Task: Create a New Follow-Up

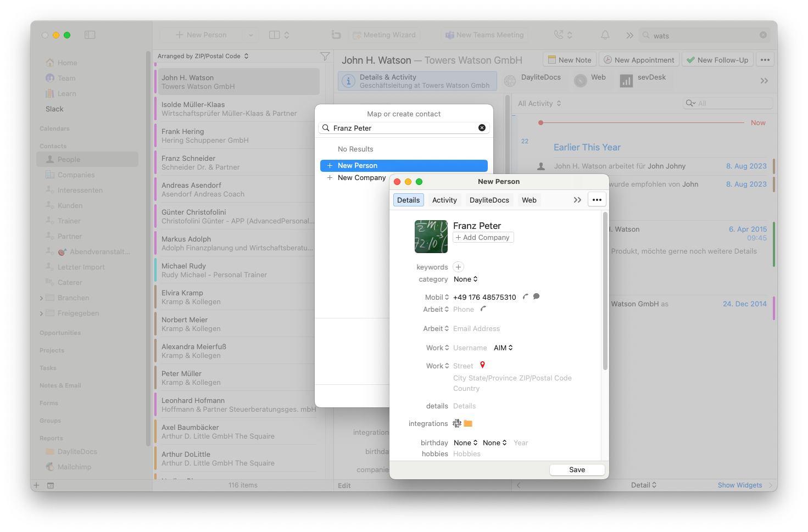Action: pyautogui.click(x=717, y=60)
